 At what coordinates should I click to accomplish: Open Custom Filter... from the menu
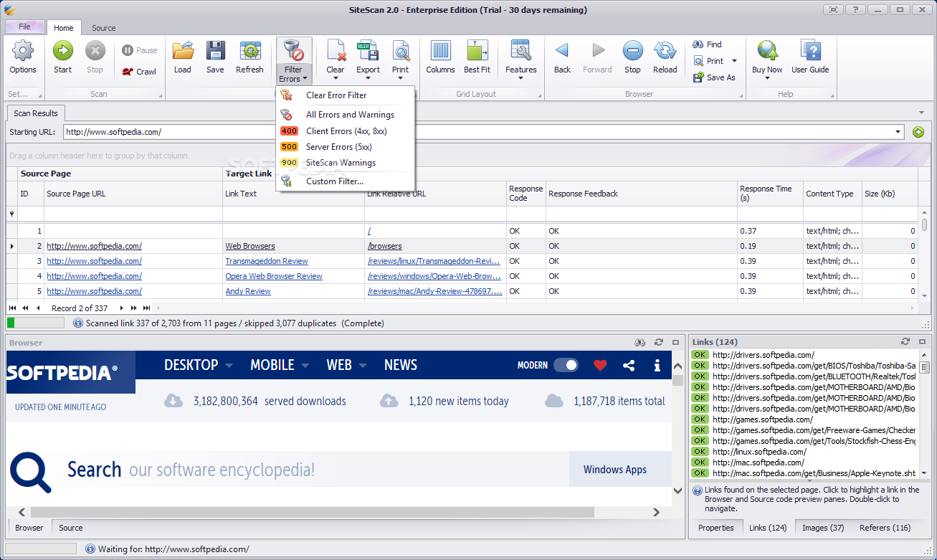click(x=345, y=181)
